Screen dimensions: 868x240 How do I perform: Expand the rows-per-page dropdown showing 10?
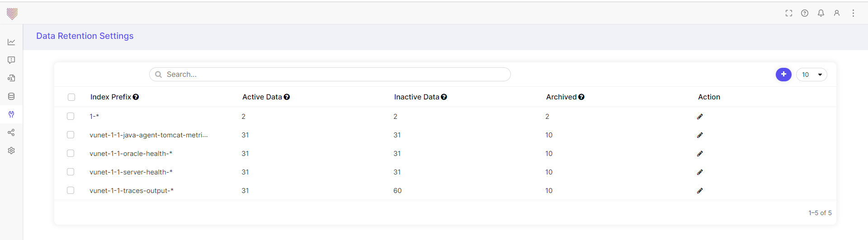click(x=811, y=75)
